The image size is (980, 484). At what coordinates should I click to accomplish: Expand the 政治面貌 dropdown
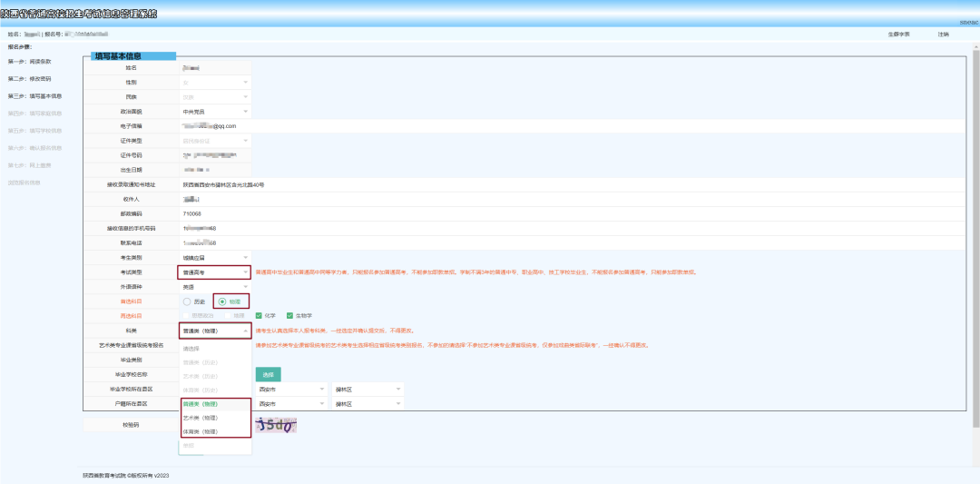(x=215, y=112)
